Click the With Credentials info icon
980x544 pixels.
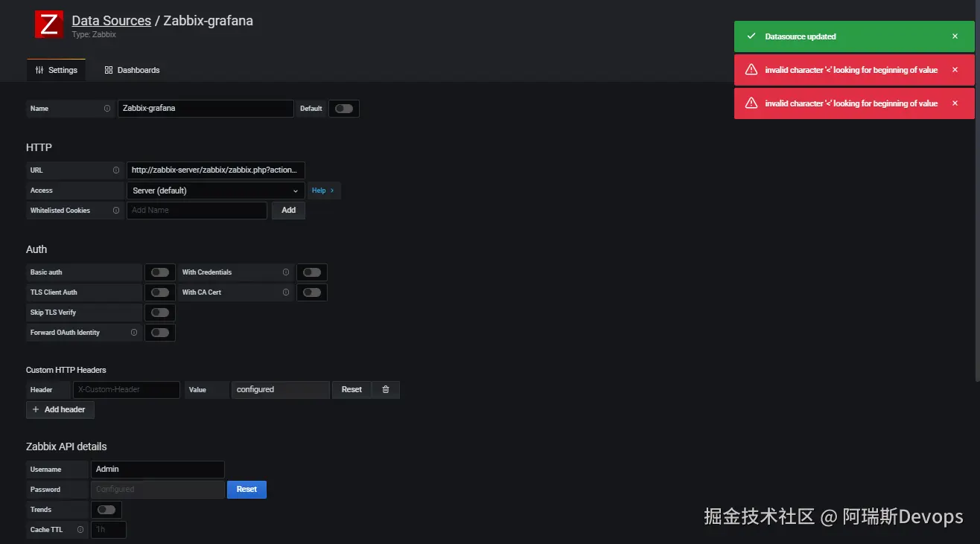286,272
